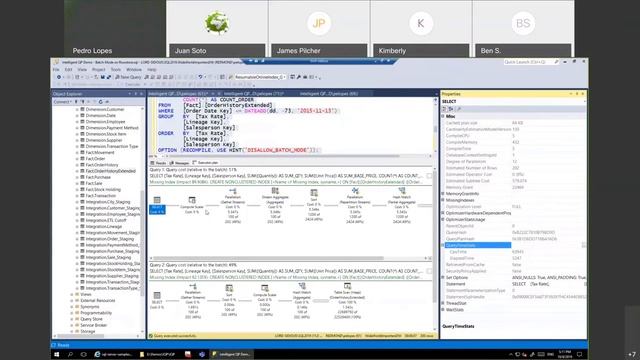Open the Connect dropdown in Object Explorer
The width and height of the screenshot is (640, 360).
[x=62, y=102]
